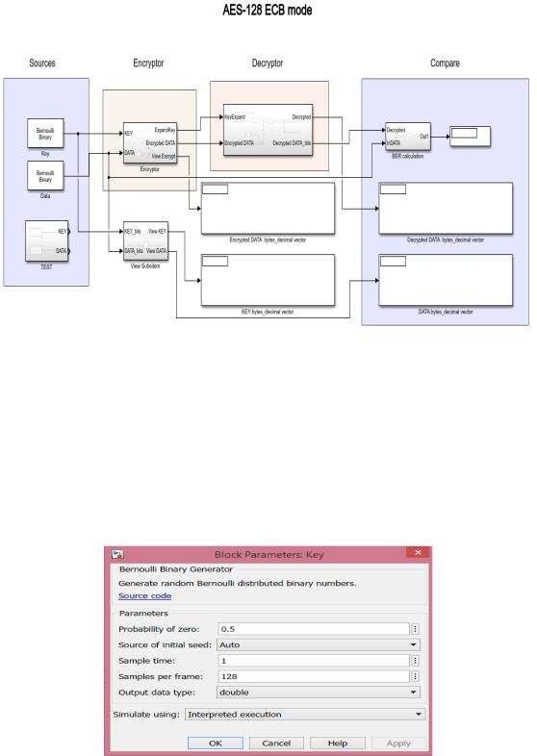
Task: Click the Bernoulli Binary Generator heading
Action: pos(176,569)
